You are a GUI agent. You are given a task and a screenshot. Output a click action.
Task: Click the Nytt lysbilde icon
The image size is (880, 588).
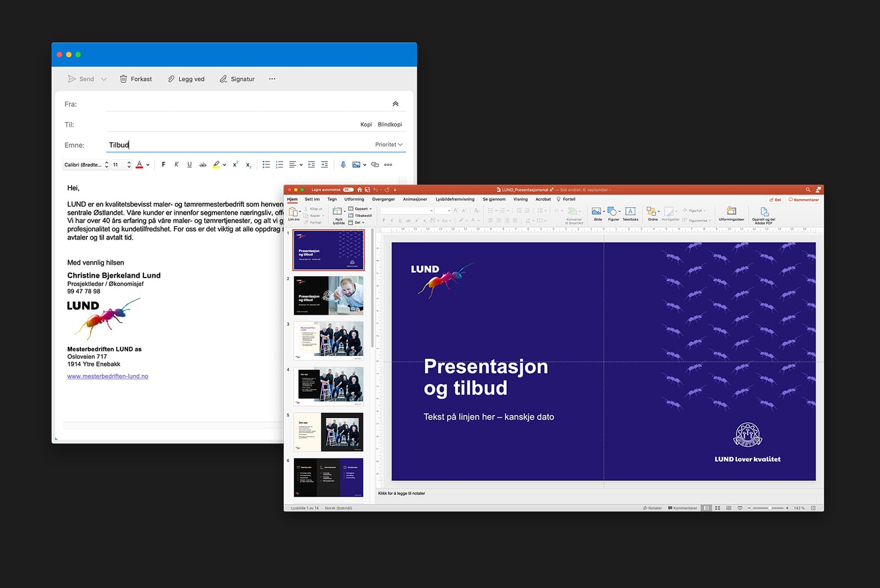pyautogui.click(x=337, y=212)
